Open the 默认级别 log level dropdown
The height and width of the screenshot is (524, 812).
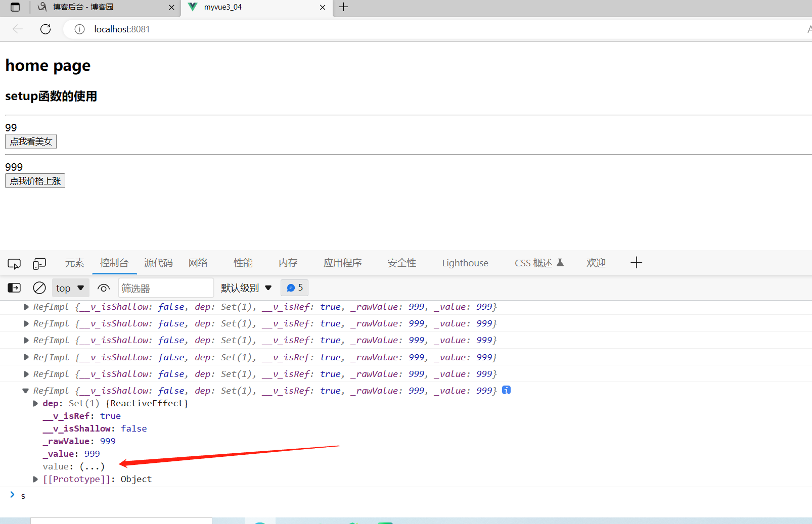tap(246, 288)
